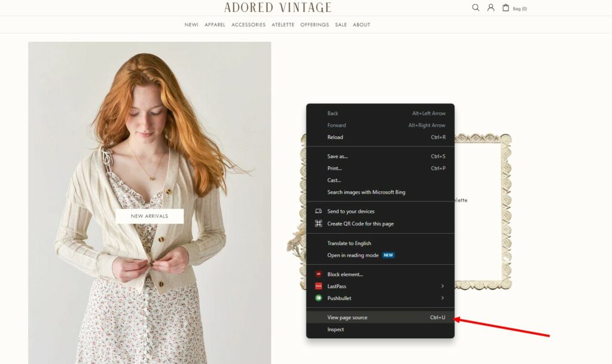The image size is (612, 364).
Task: Reload the page via the context menu
Action: pyautogui.click(x=335, y=137)
